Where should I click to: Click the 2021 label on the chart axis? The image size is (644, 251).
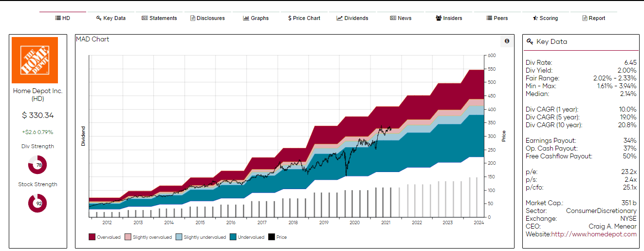pos(386,223)
